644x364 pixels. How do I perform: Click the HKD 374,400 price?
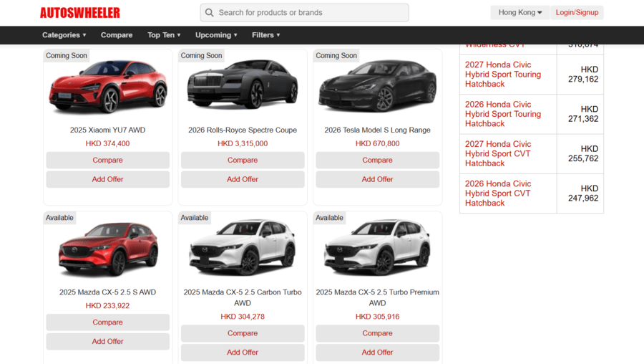coord(107,143)
